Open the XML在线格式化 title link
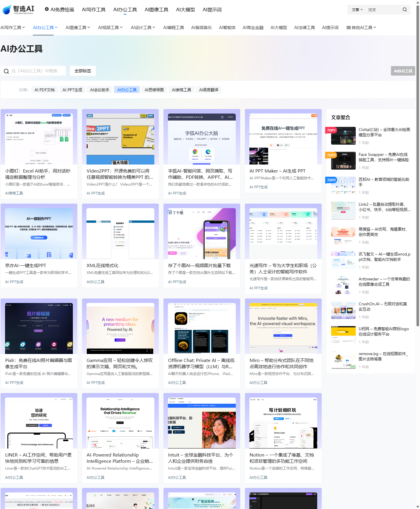This screenshot has height=509, width=420. coord(102,266)
